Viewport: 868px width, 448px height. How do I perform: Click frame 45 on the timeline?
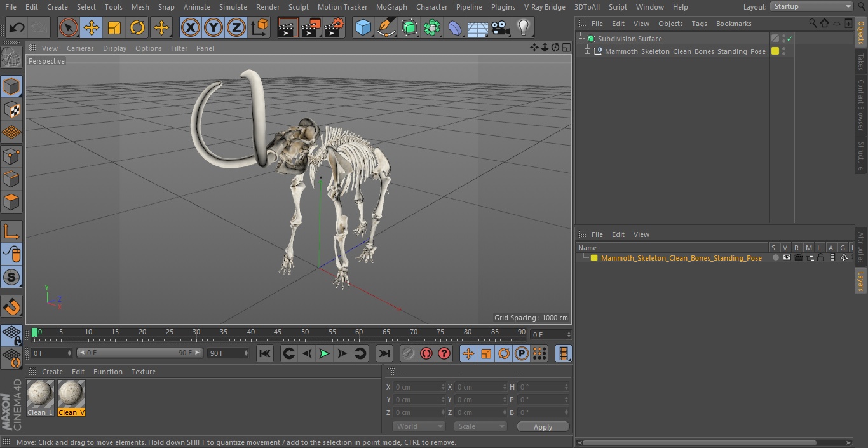(x=278, y=332)
